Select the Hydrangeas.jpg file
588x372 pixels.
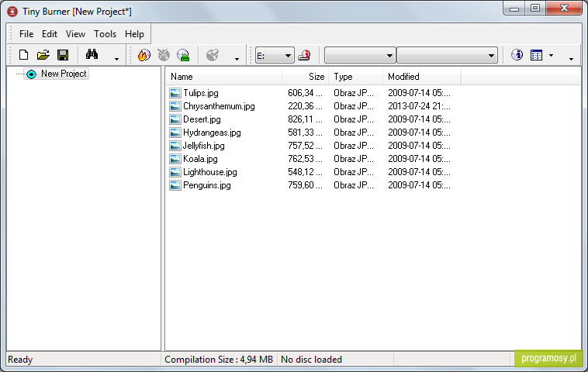212,133
